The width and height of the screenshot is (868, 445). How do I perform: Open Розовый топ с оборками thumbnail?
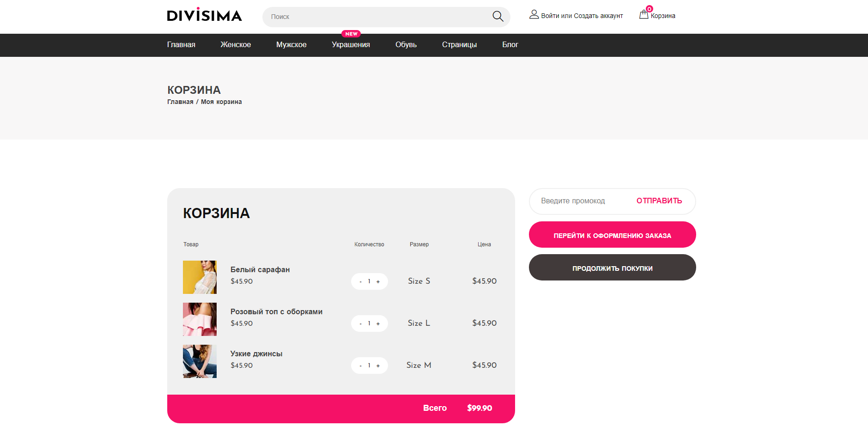pyautogui.click(x=200, y=319)
